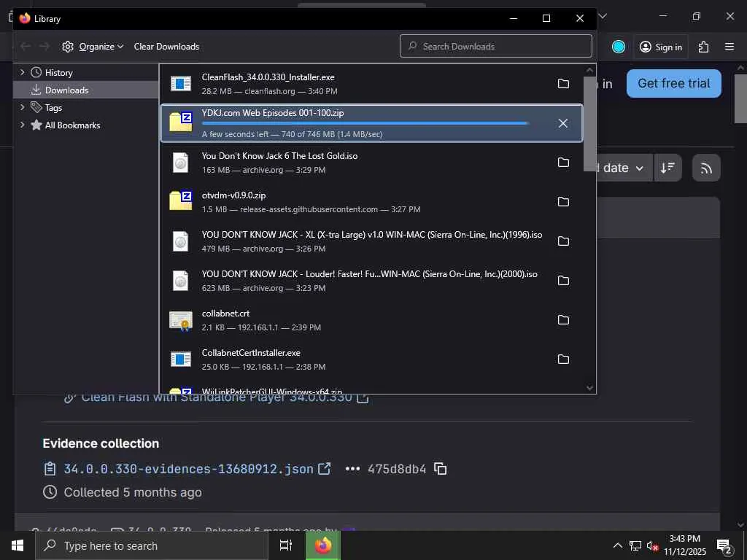Click the Firefox taskbar icon
The image size is (747, 560).
click(323, 545)
